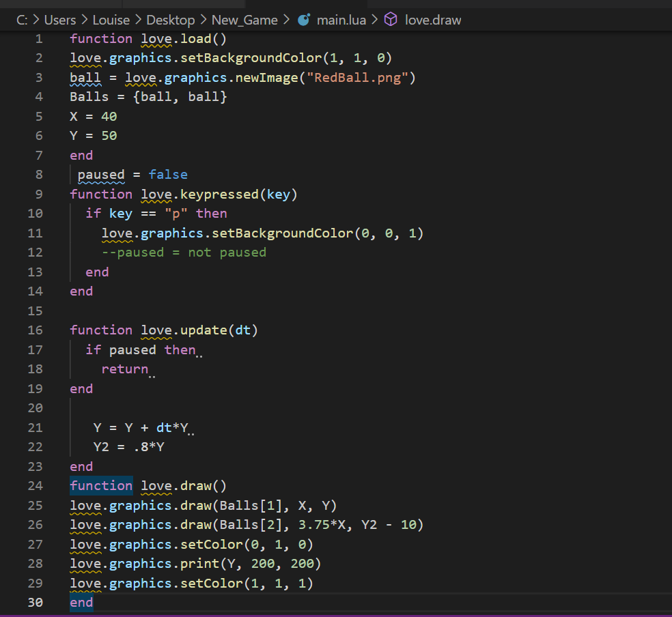Click 'return' keyword on line 18
Viewport: 672px width, 617px height.
[125, 369]
